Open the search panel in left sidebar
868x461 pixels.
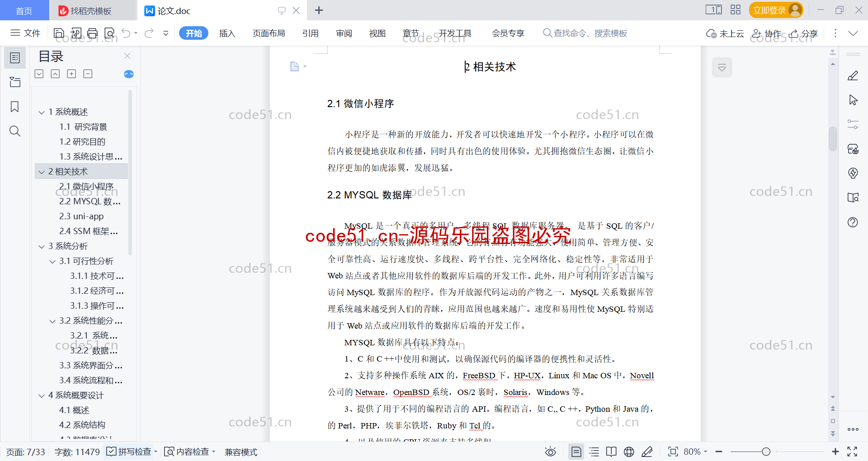coord(15,131)
